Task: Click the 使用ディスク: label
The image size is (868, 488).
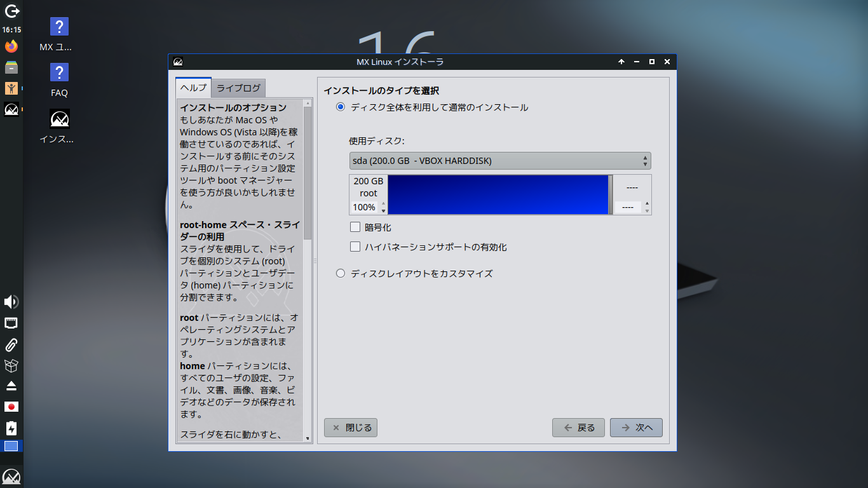Action: click(377, 140)
